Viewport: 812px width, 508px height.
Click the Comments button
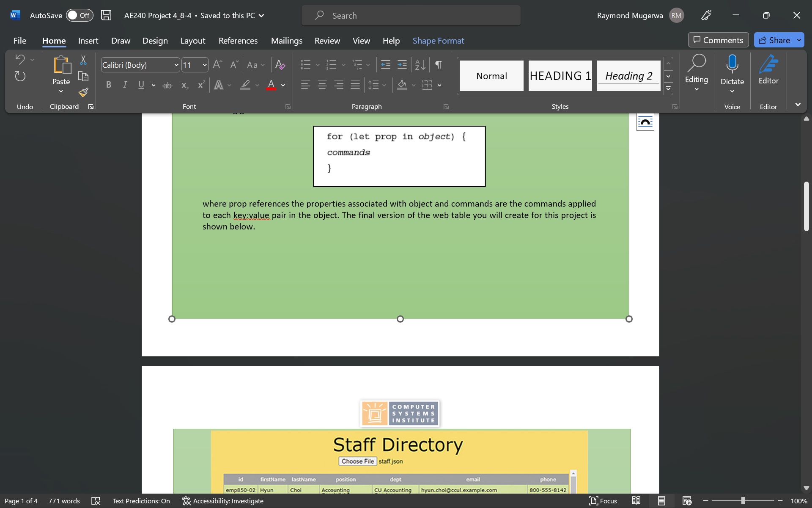[718, 40]
